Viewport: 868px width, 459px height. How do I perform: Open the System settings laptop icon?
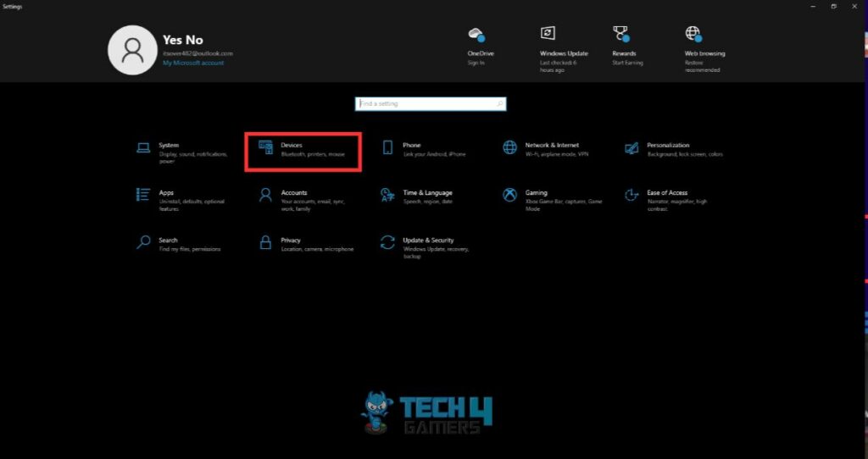coord(143,147)
